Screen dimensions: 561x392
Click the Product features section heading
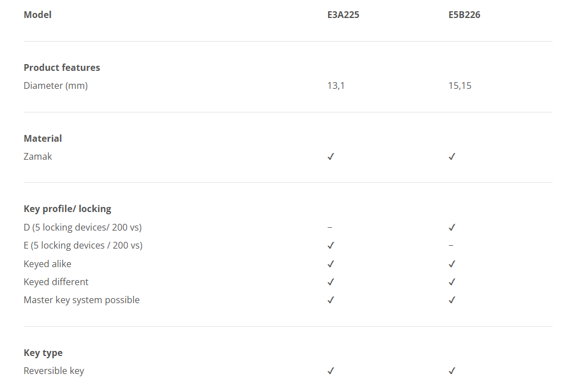[x=62, y=67]
